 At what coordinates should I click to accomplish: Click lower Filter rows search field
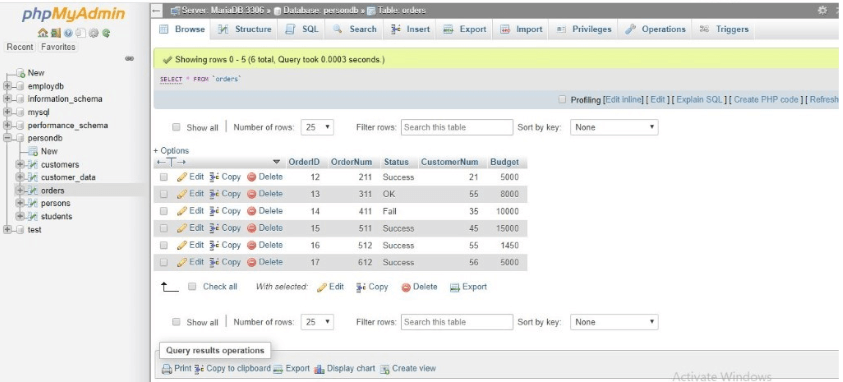[457, 322]
